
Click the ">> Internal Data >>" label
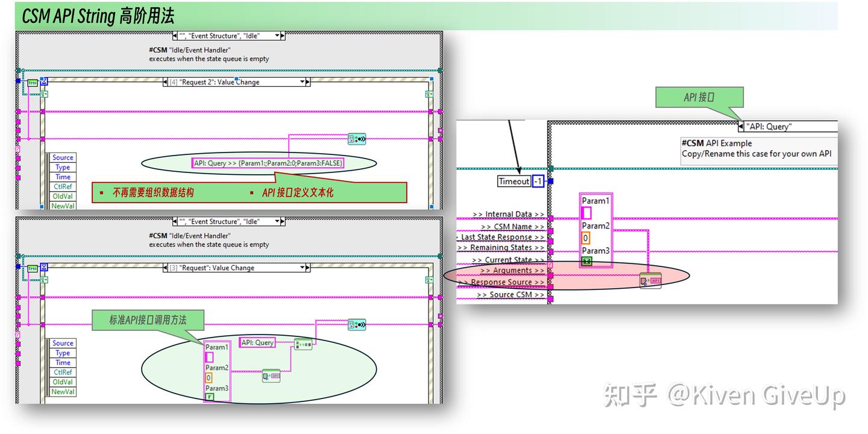click(x=508, y=214)
